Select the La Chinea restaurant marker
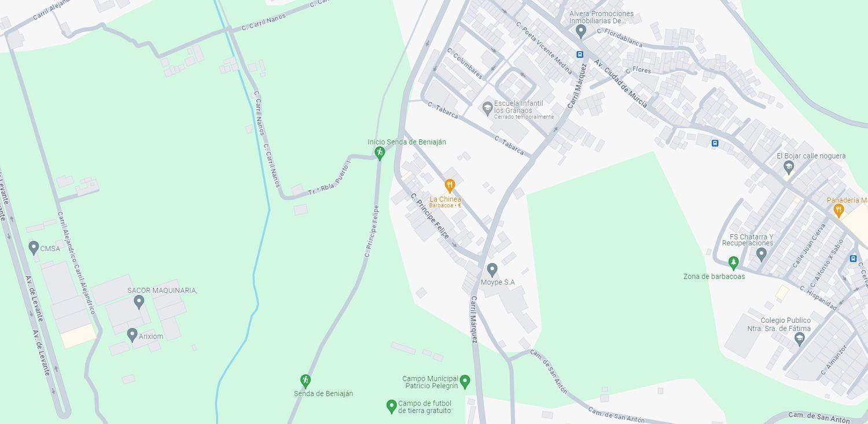The height and width of the screenshot is (424, 868). (450, 186)
